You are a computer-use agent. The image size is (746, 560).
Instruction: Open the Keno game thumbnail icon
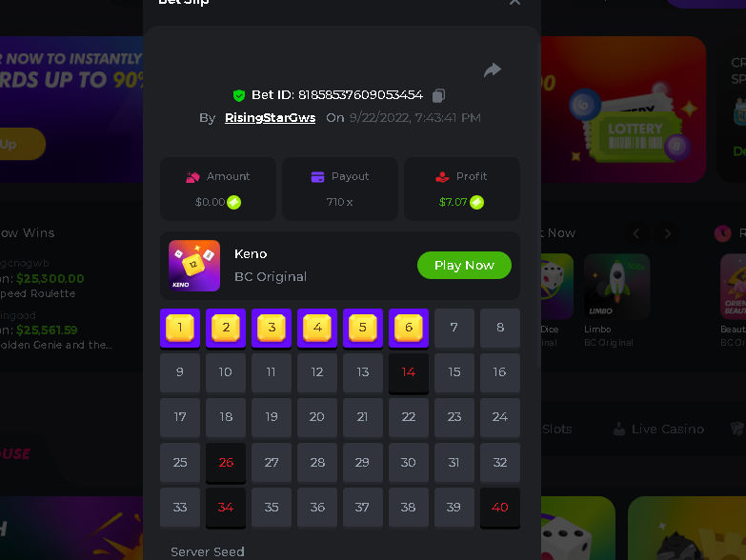(194, 266)
